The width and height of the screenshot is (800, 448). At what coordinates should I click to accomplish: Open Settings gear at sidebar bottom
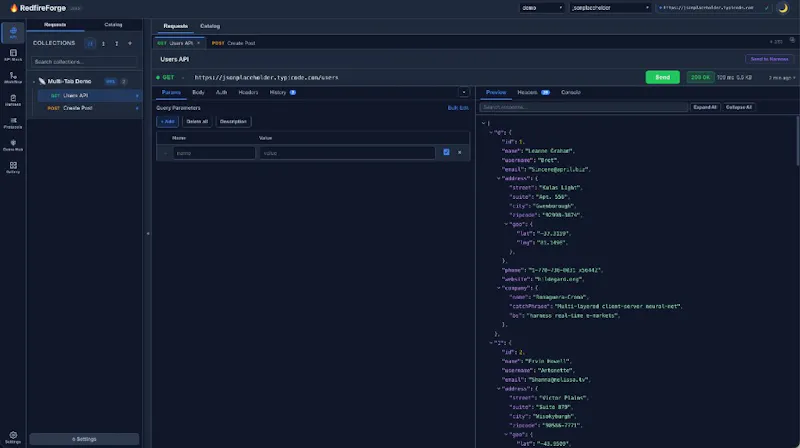(13, 437)
